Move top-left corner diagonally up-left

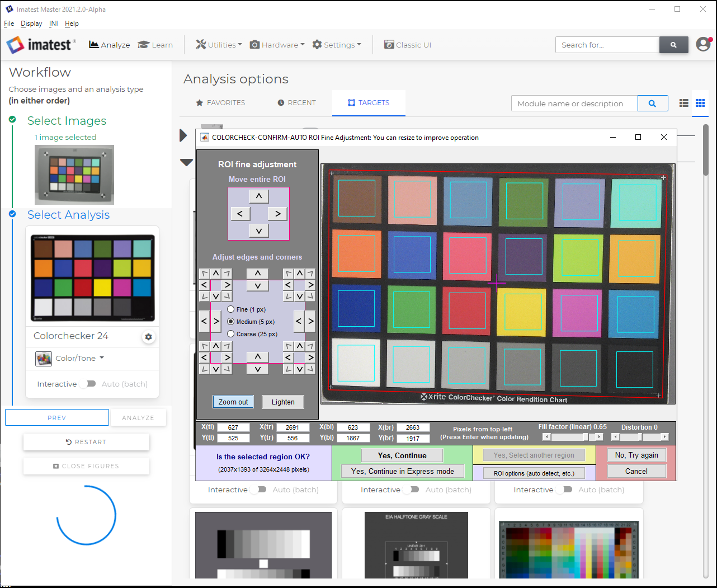click(x=205, y=274)
